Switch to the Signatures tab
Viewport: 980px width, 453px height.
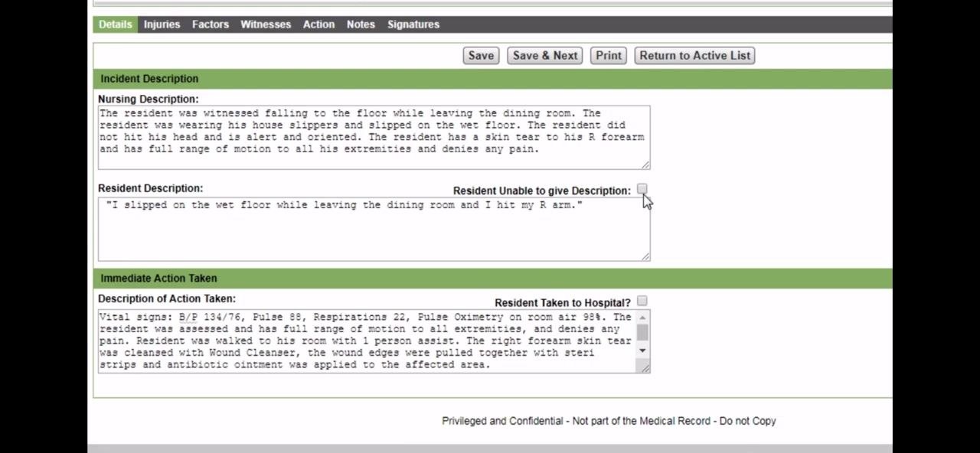pos(413,24)
